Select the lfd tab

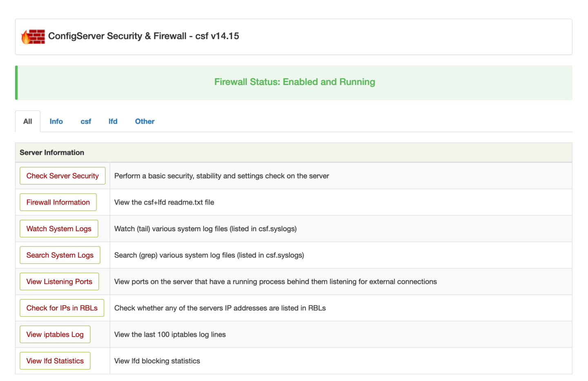click(x=113, y=121)
